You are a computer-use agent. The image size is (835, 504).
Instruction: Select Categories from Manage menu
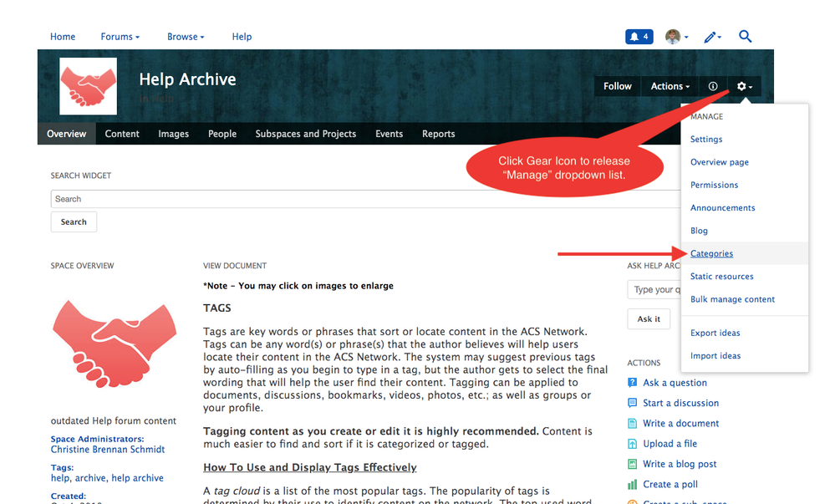(x=711, y=253)
